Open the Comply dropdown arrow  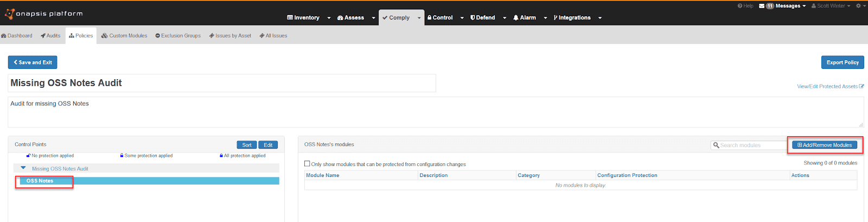coord(419,18)
